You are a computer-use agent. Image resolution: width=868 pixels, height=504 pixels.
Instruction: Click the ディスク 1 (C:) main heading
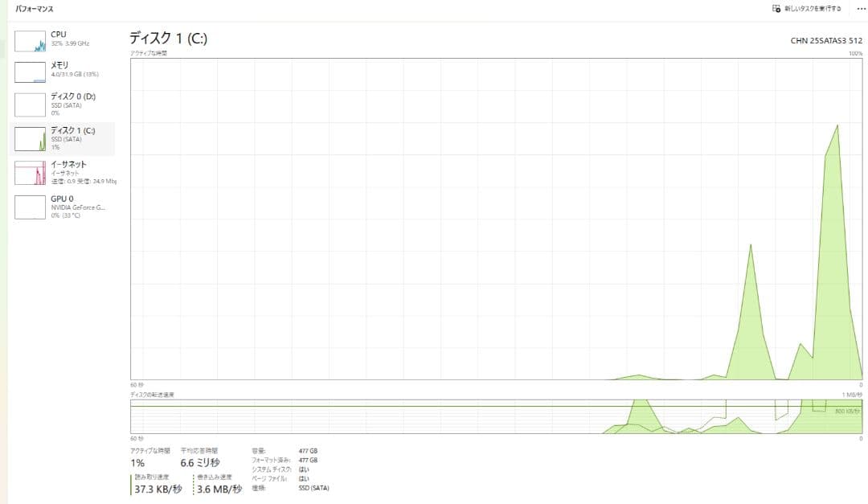(168, 39)
